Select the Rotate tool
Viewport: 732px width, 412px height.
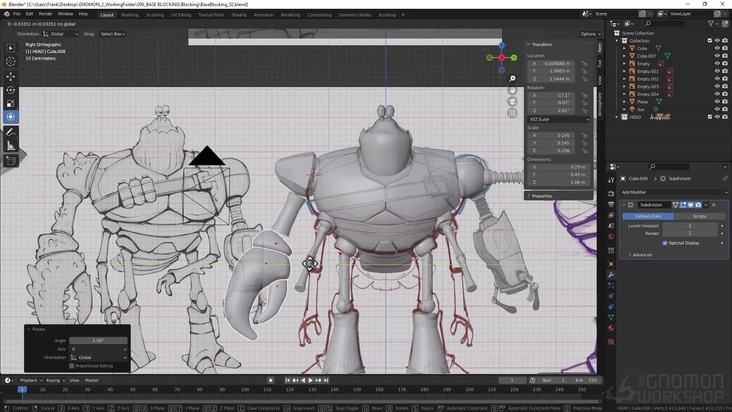point(11,90)
